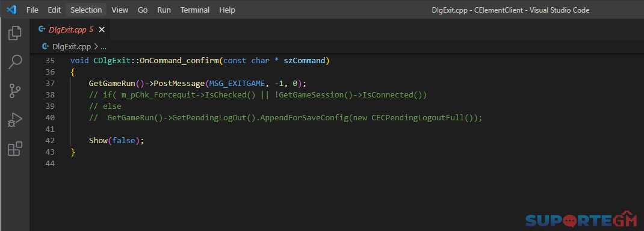The image size is (644, 231).
Task: Click the OnCommand_confirm function name
Action: 179,61
